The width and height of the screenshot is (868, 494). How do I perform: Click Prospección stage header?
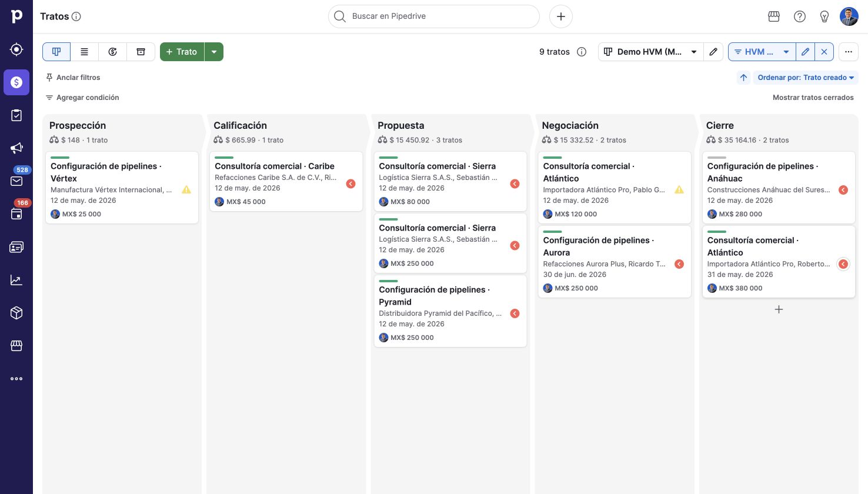point(78,125)
